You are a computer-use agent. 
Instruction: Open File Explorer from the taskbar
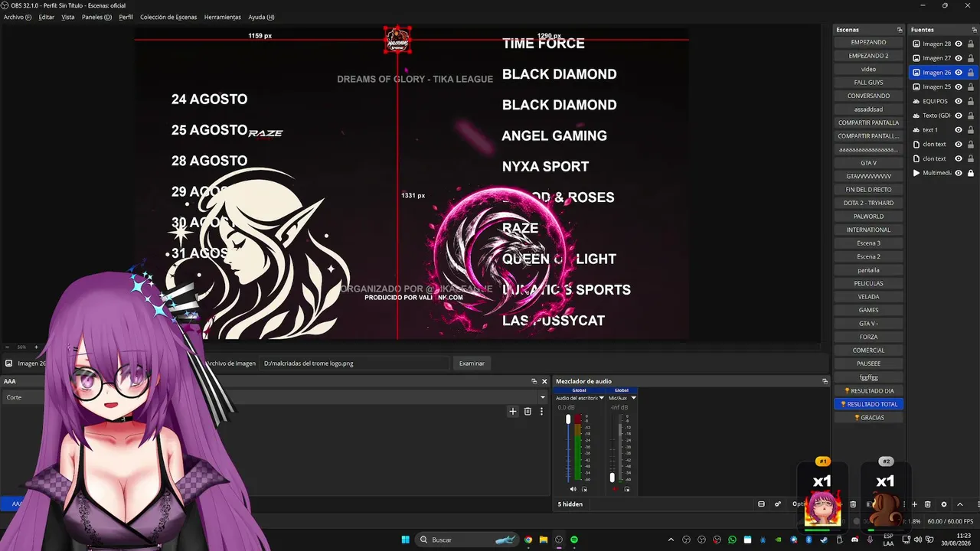pyautogui.click(x=544, y=540)
